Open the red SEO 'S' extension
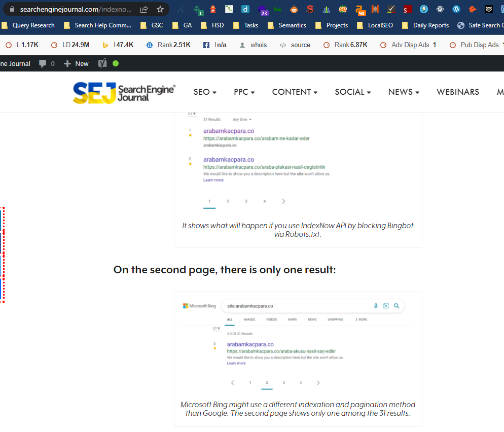This screenshot has width=504, height=432. (x=310, y=9)
